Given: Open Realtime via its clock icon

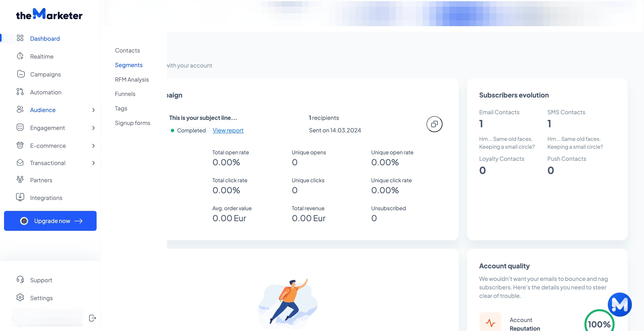Looking at the screenshot, I should tap(20, 56).
